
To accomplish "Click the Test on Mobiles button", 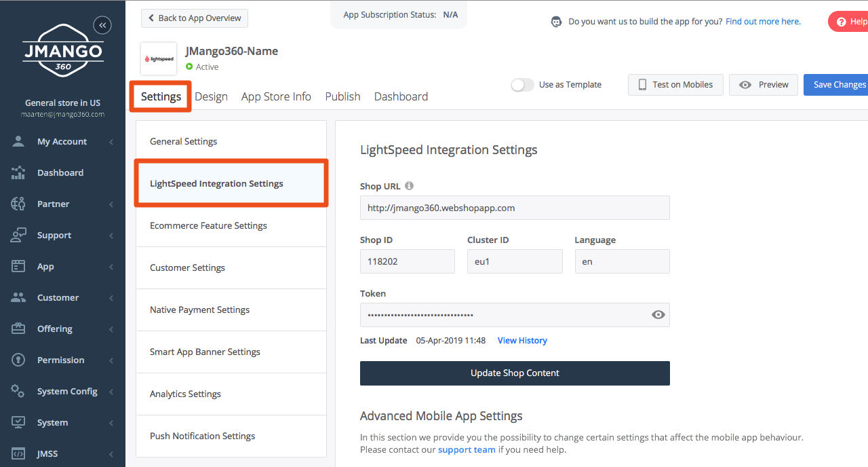I will click(x=675, y=85).
